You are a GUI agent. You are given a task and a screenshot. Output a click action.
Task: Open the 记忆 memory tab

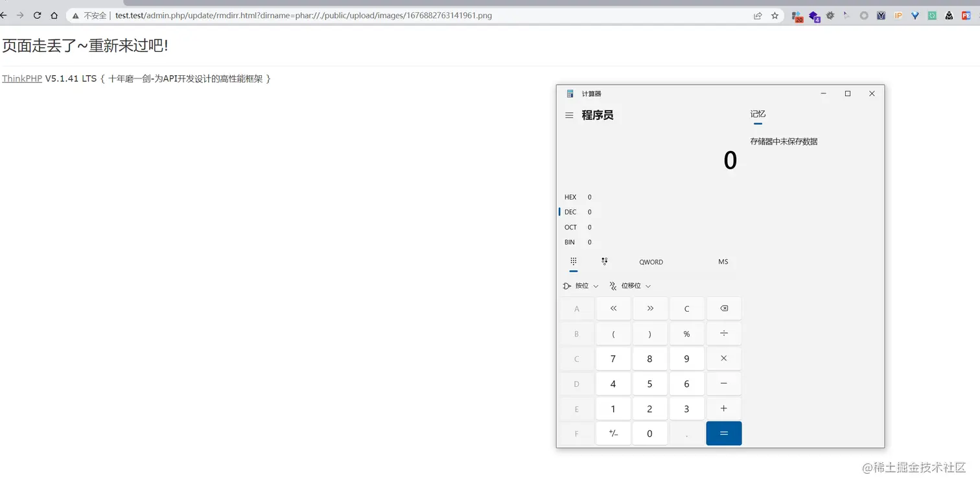758,114
